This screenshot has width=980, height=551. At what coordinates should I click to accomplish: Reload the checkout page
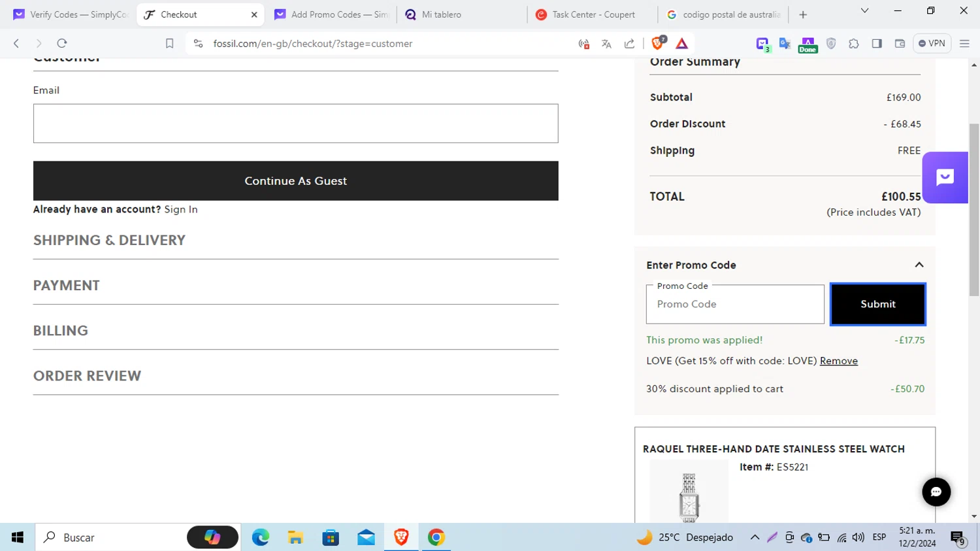point(62,44)
